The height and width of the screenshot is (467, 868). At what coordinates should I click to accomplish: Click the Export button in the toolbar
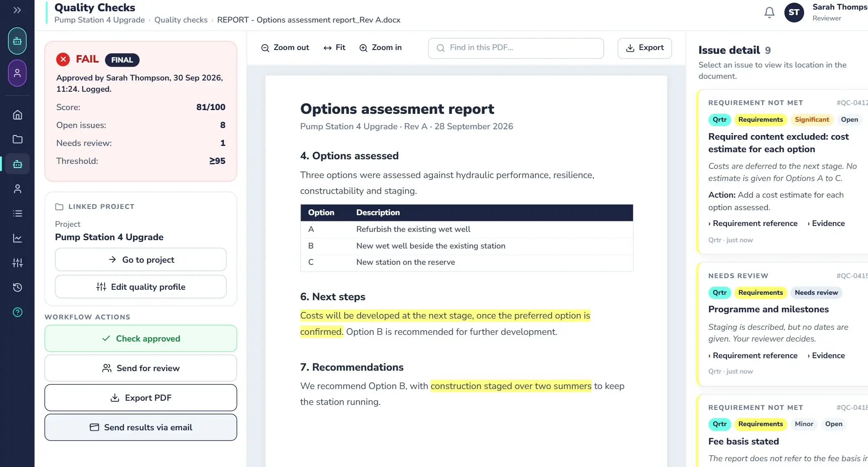tap(644, 48)
